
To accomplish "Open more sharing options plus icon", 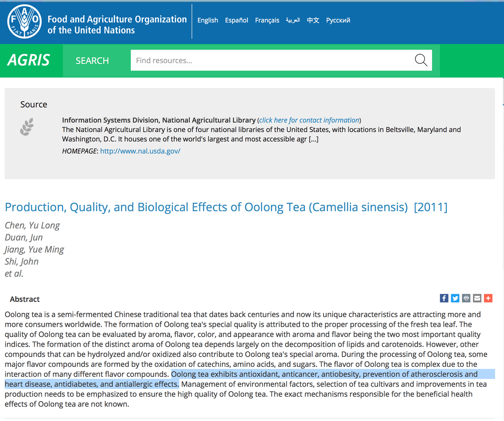I will (x=488, y=298).
